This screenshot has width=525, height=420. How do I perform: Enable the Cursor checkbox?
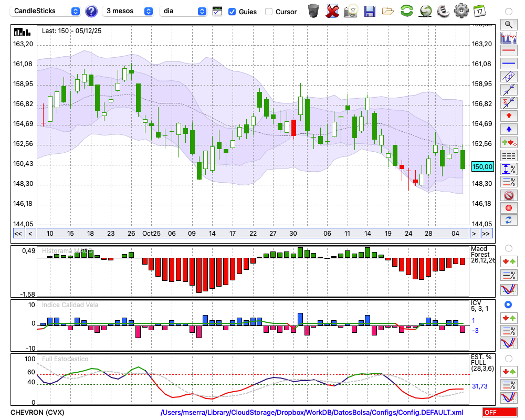click(269, 12)
